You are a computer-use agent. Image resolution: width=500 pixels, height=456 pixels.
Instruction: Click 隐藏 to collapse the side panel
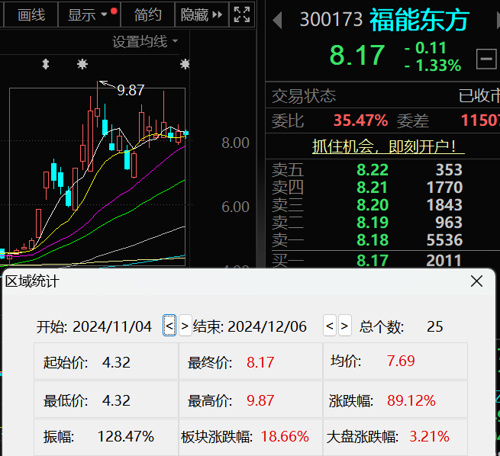(201, 15)
